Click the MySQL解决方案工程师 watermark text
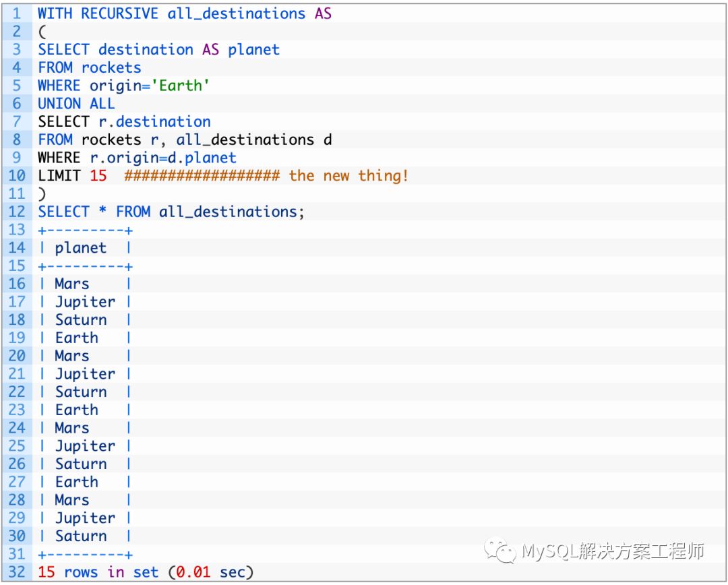This screenshot has height=585, width=728. [x=613, y=552]
